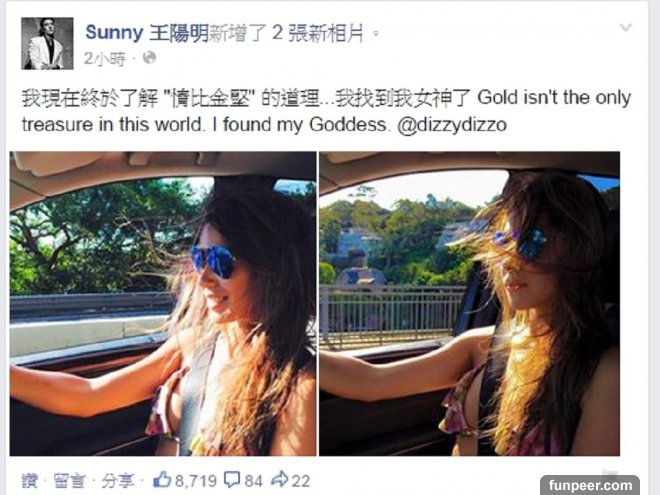
Task: Open the 2小時 timestamp link
Action: point(105,58)
